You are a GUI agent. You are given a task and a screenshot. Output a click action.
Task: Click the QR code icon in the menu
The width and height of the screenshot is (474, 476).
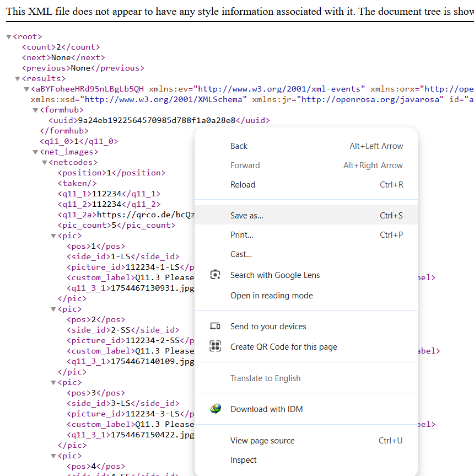[215, 346]
